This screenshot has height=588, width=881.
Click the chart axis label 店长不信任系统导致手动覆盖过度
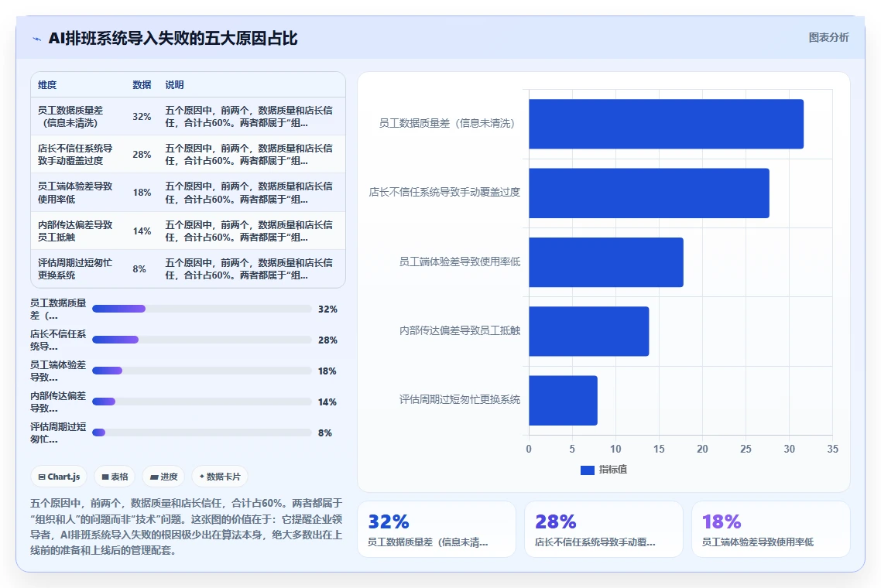(x=444, y=192)
